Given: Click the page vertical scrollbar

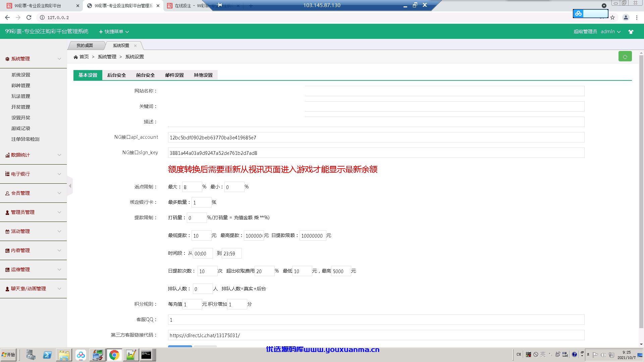Looking at the screenshot, I should point(641,191).
